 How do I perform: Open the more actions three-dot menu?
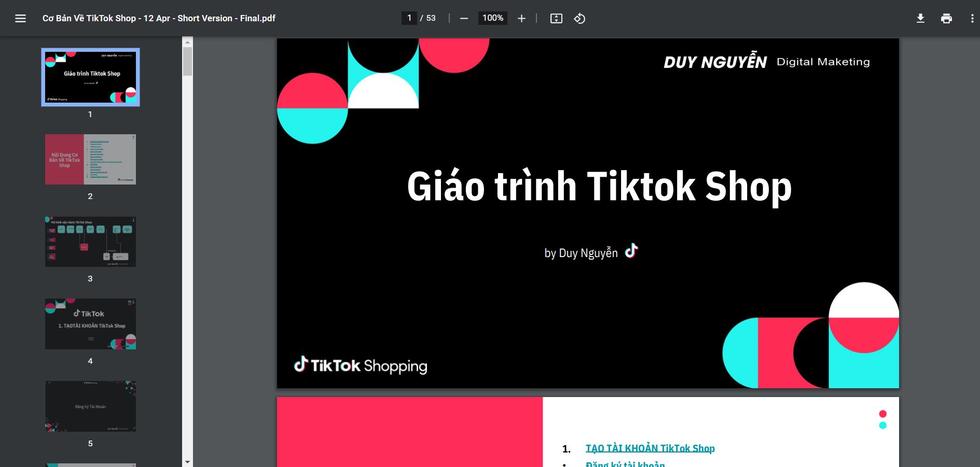(972, 18)
